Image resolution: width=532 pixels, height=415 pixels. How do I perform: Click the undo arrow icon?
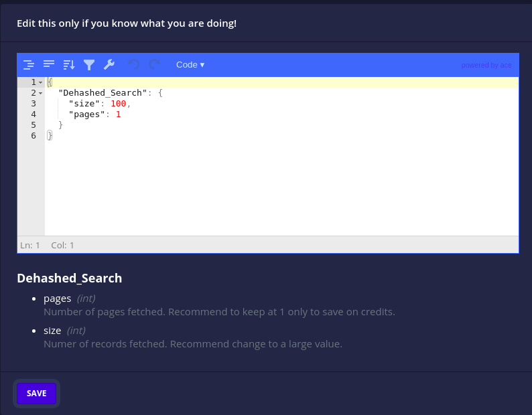pos(134,64)
